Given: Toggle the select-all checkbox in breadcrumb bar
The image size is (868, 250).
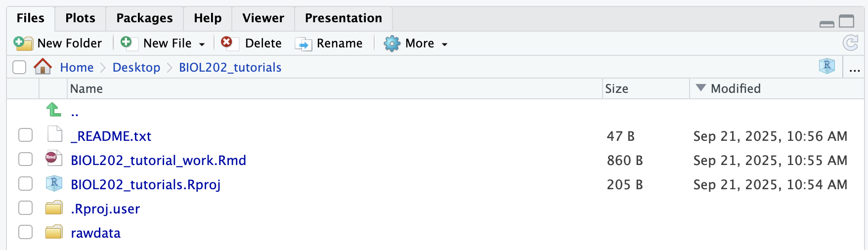Looking at the screenshot, I should click(19, 67).
